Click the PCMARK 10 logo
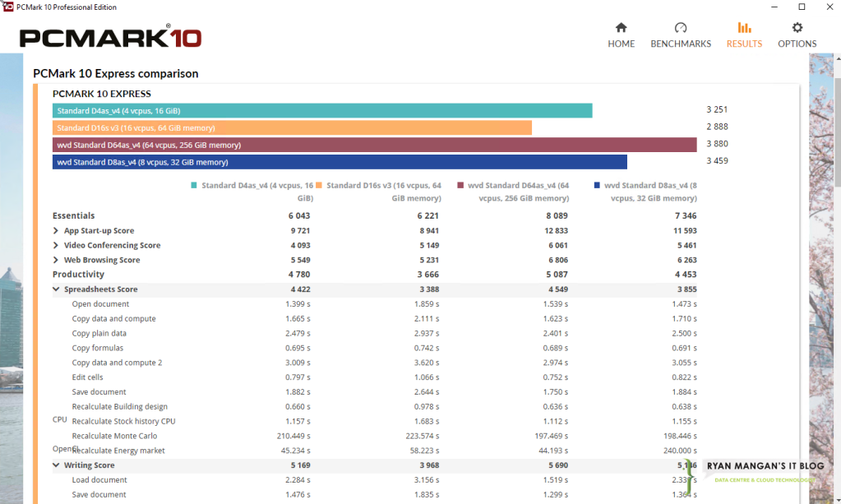841x504 pixels. pyautogui.click(x=110, y=37)
